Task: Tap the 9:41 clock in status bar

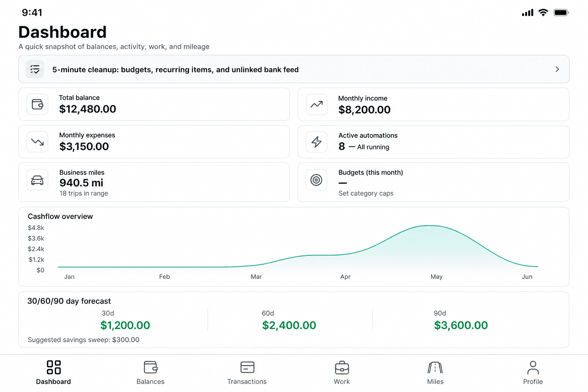Action: tap(32, 13)
